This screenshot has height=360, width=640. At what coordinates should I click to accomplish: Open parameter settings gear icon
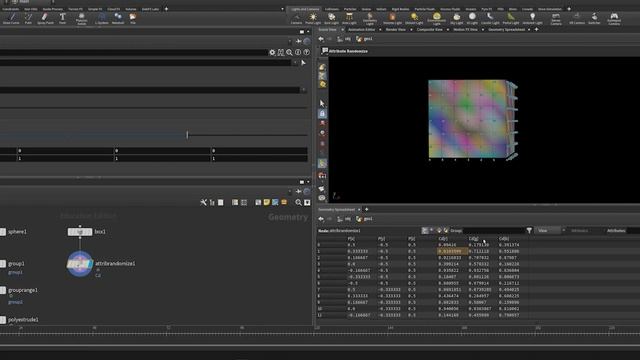point(272,52)
